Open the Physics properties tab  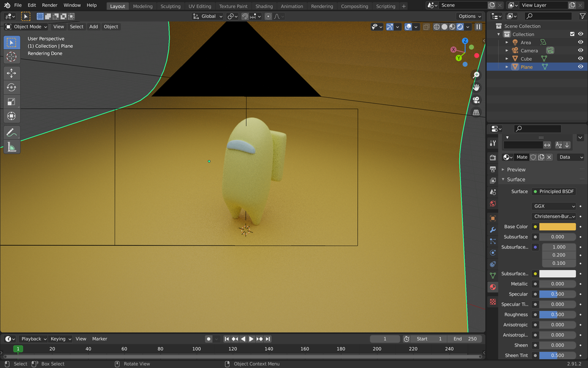coord(492,253)
